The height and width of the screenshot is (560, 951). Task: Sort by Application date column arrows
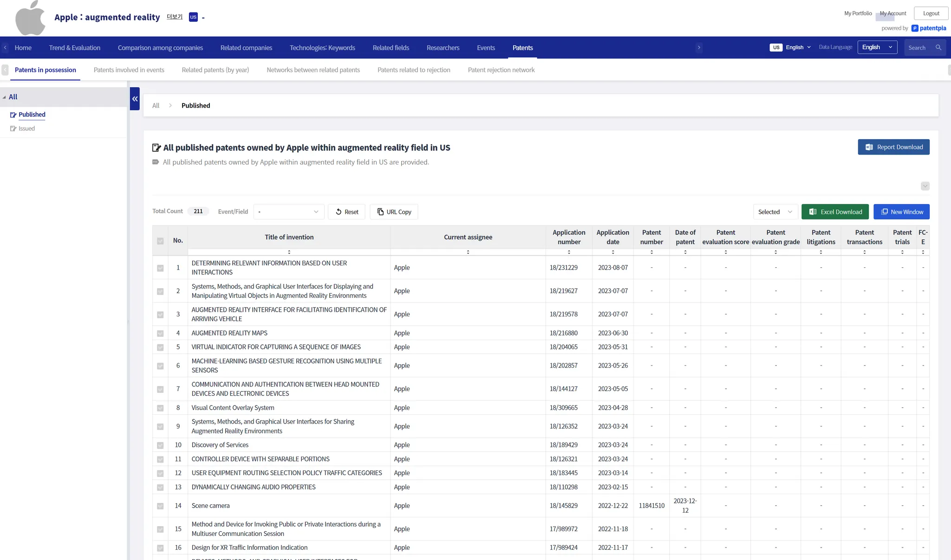coord(612,252)
